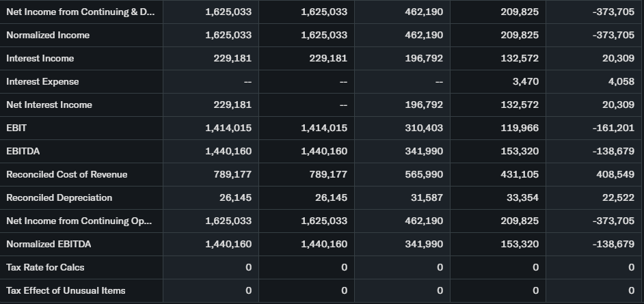Image resolution: width=644 pixels, height=304 pixels.
Task: Click the 565,990 Reconciled Cost of Revenue value
Action: click(424, 175)
